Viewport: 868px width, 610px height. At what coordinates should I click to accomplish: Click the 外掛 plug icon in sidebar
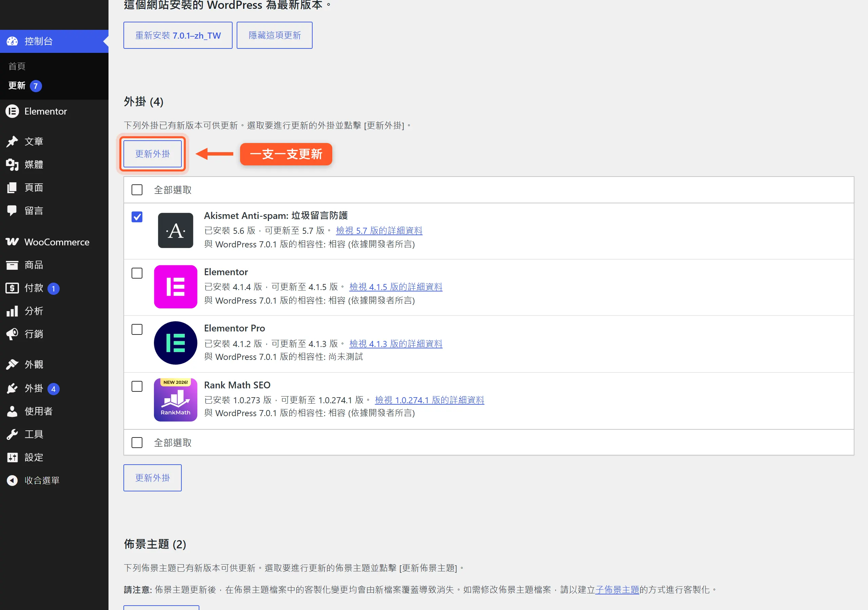click(x=12, y=388)
